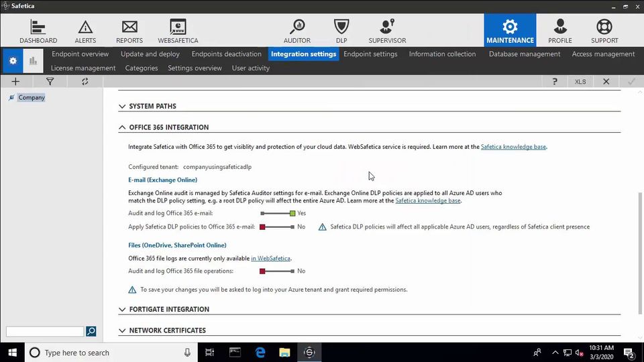Viewport: 644px width, 362px height.
Task: Open the DLP module
Action: coord(341,32)
